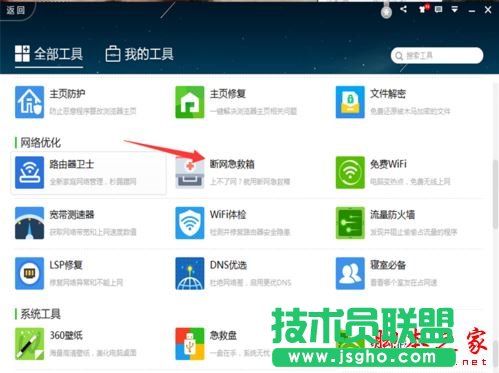Close the toolbox window
499x373 pixels.
(488, 10)
